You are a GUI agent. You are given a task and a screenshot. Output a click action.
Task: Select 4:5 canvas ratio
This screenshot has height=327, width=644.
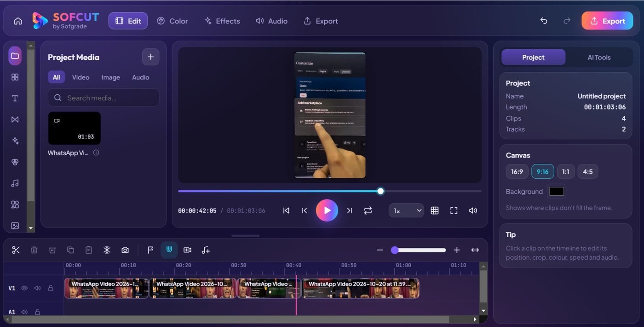[587, 171]
